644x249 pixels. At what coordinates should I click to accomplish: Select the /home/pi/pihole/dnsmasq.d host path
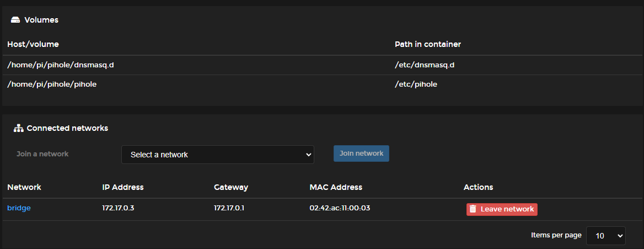tap(61, 65)
